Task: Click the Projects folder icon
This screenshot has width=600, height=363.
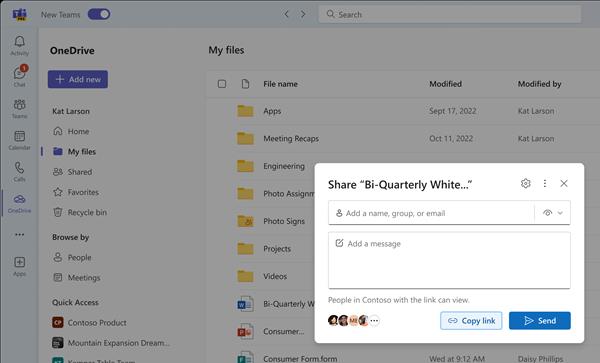Action: [x=245, y=249]
